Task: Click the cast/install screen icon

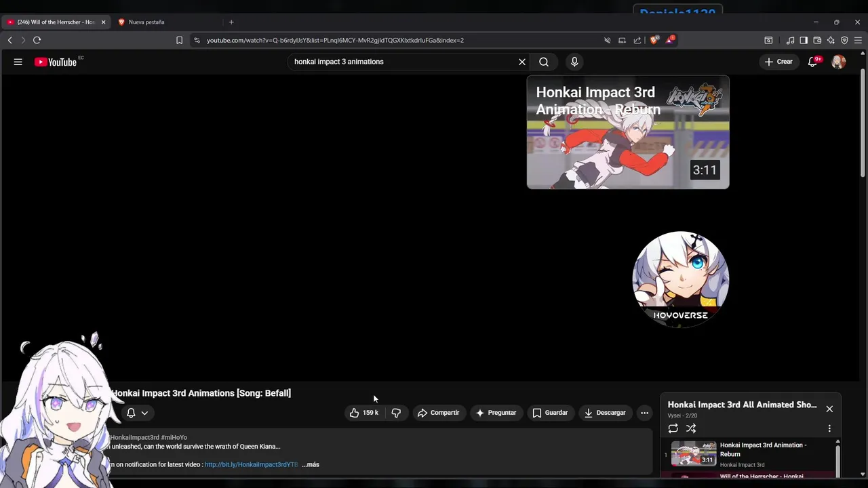Action: 622,40
